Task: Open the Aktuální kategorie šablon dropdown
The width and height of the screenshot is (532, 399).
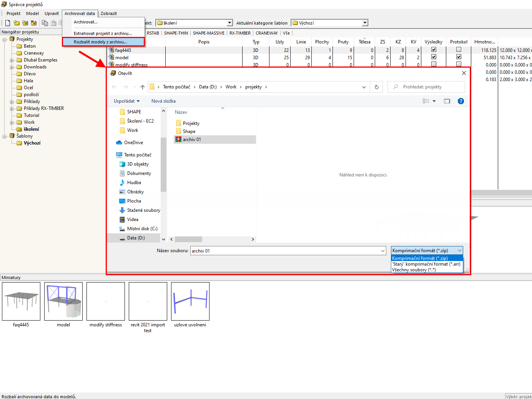Action: [365, 23]
